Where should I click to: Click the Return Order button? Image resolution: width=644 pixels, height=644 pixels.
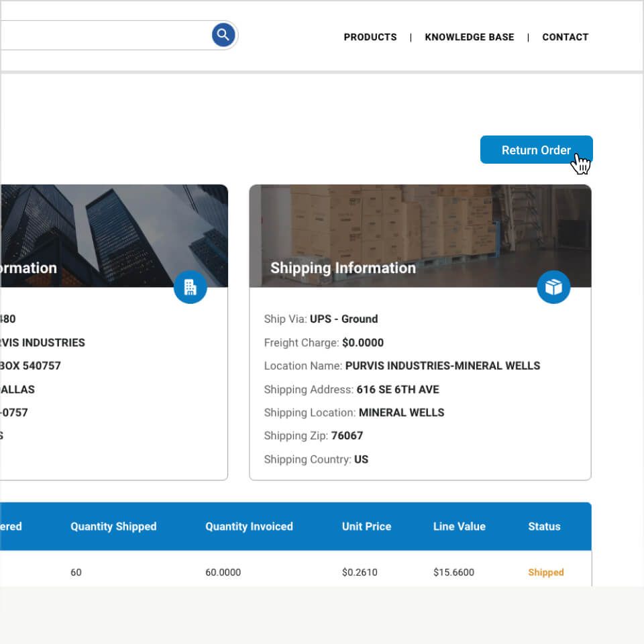pyautogui.click(x=536, y=150)
